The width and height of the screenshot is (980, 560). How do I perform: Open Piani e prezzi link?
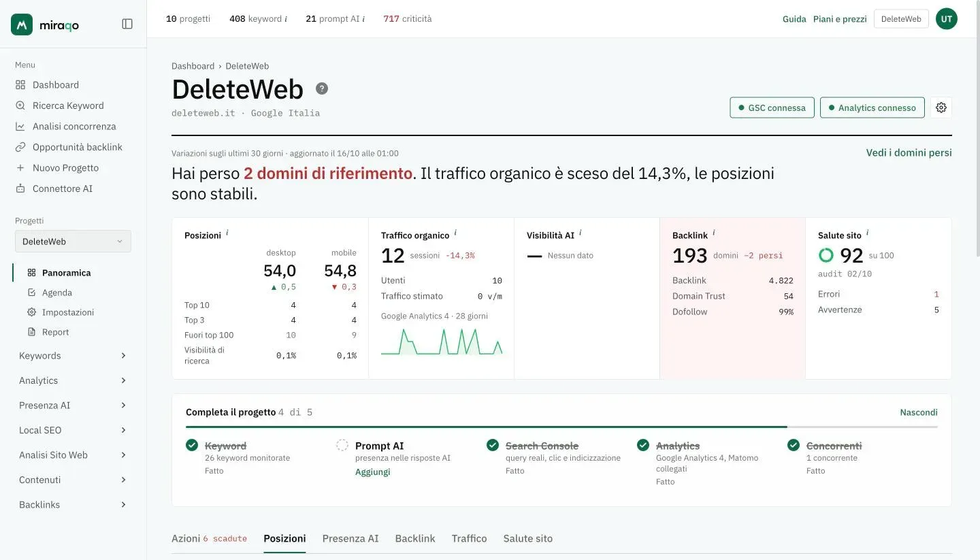click(x=840, y=19)
